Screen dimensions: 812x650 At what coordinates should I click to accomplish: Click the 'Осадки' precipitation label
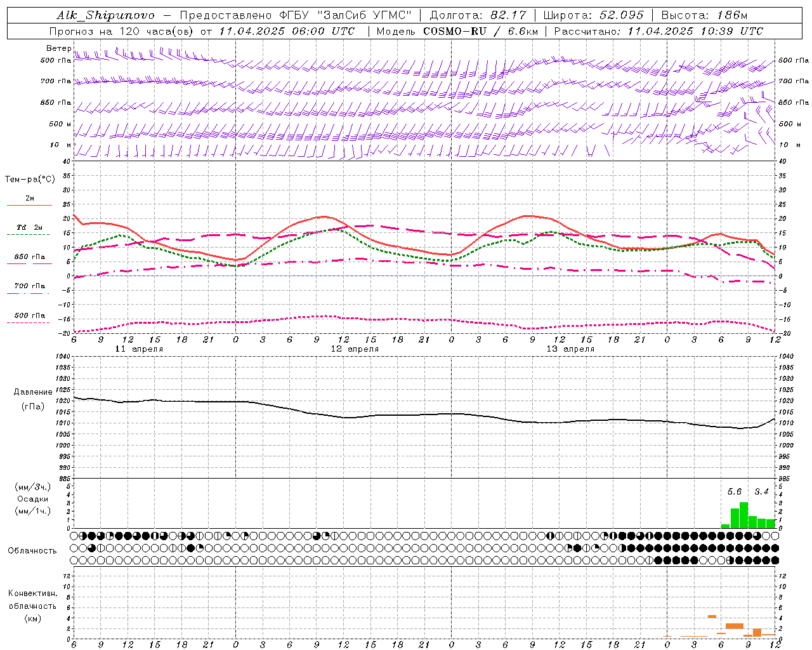click(33, 499)
